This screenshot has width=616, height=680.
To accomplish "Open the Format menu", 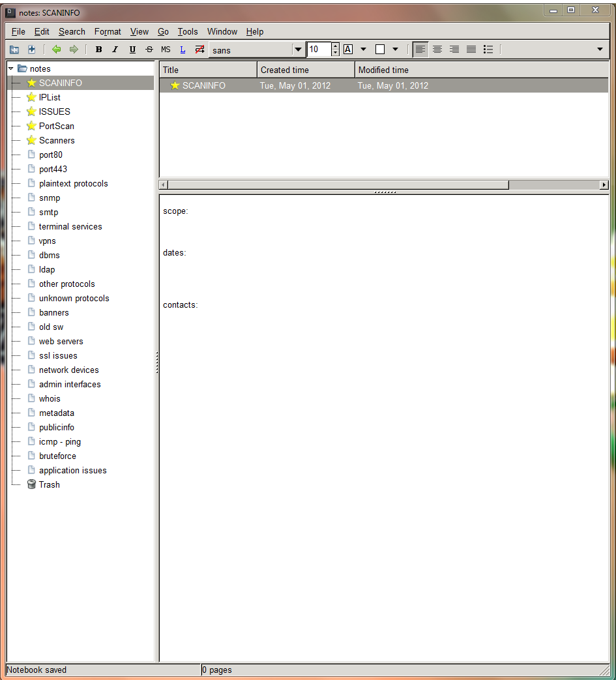I will [108, 32].
